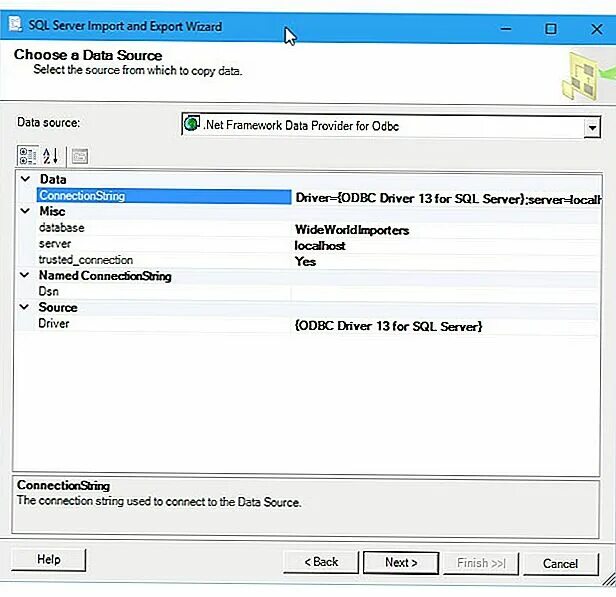The image size is (616, 597).
Task: Collapse the Source category
Action: point(25,307)
